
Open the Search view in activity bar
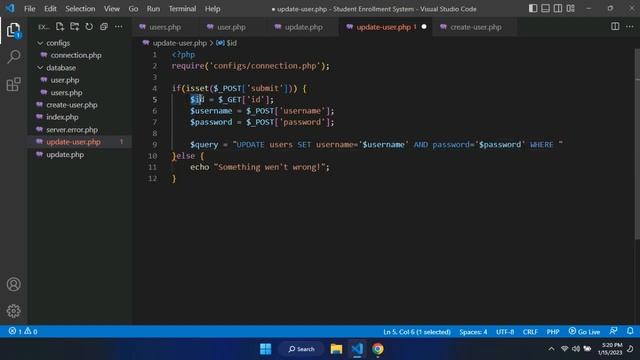pos(13,57)
